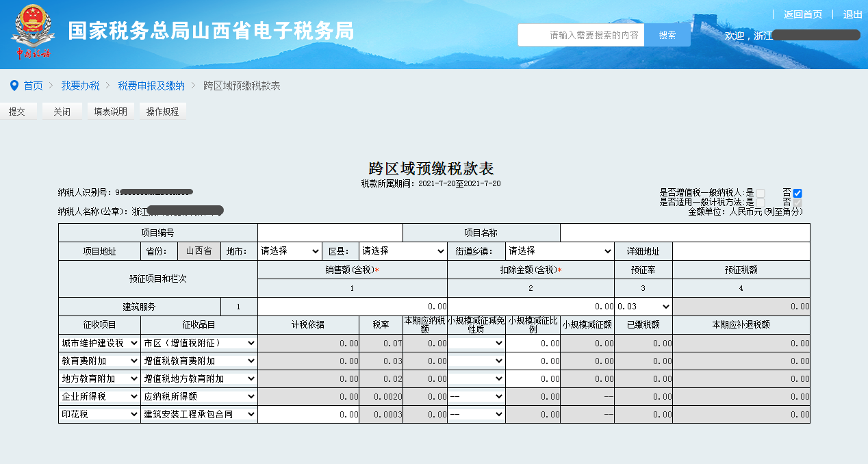Check 是 for 是否增值税一般纳税人

(760, 193)
